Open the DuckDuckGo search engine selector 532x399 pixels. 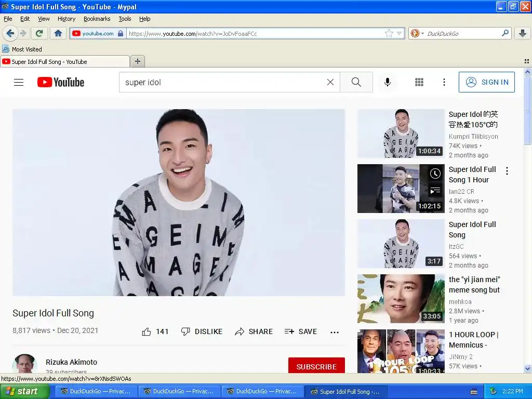417,33
